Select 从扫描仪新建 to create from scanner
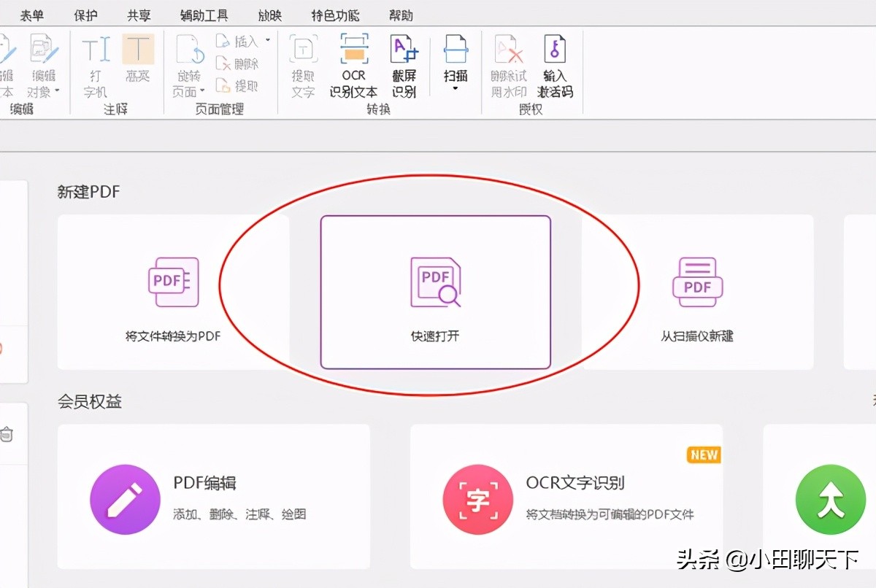Image resolution: width=876 pixels, height=588 pixels. pyautogui.click(x=697, y=292)
